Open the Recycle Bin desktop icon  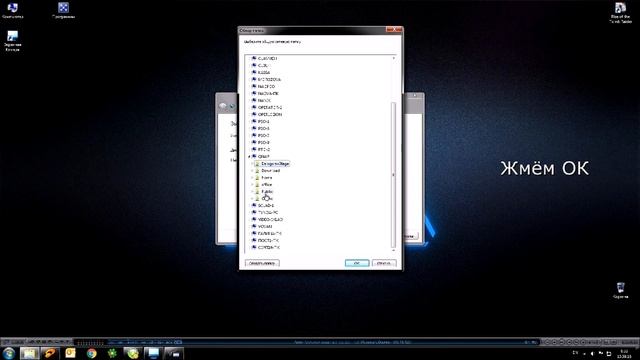click(620, 291)
